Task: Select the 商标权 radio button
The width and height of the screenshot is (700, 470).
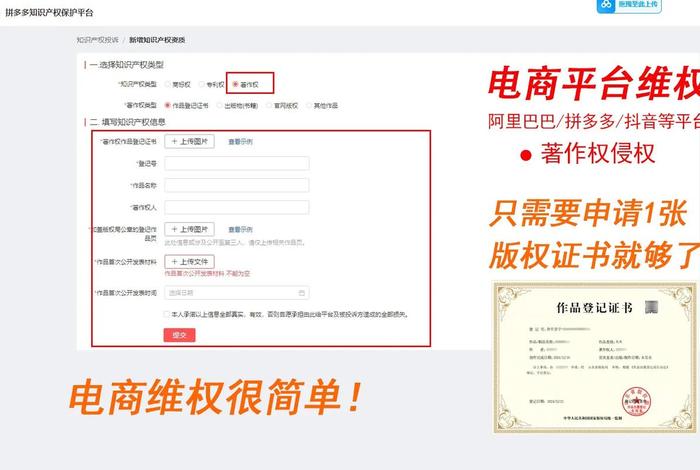Action: [168, 84]
